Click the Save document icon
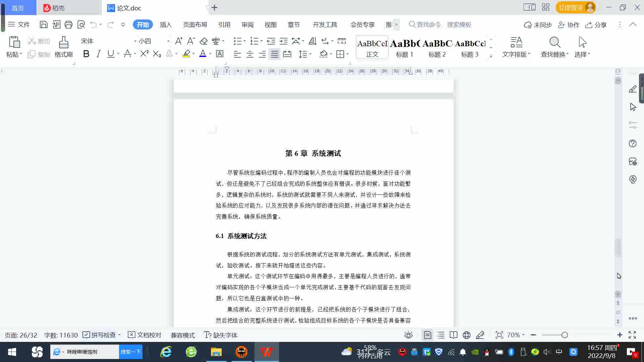Screen dimensions: 644x362 click(x=43, y=24)
